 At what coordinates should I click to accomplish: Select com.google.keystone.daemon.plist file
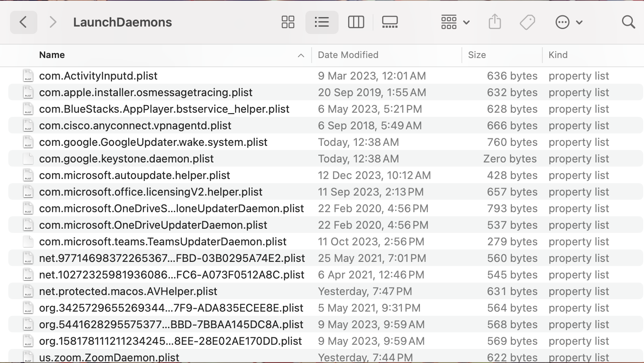point(126,158)
